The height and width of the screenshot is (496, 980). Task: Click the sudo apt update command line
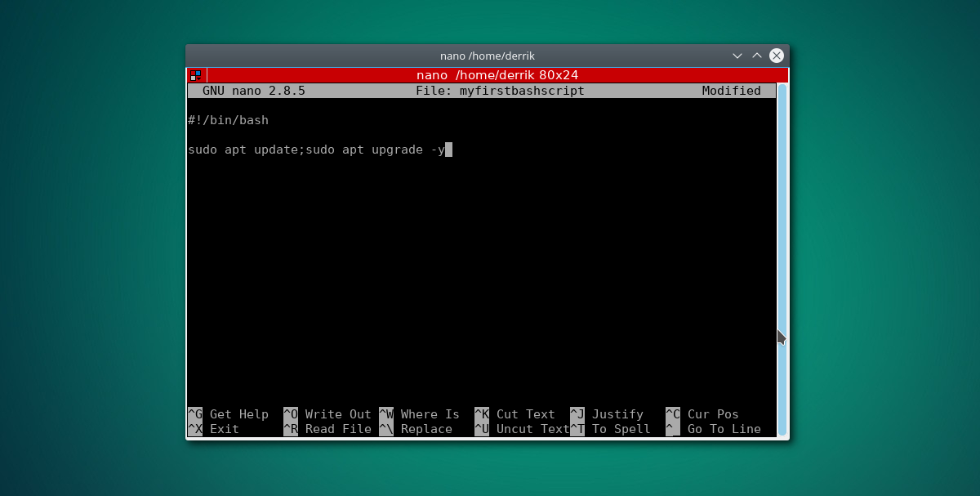(316, 150)
